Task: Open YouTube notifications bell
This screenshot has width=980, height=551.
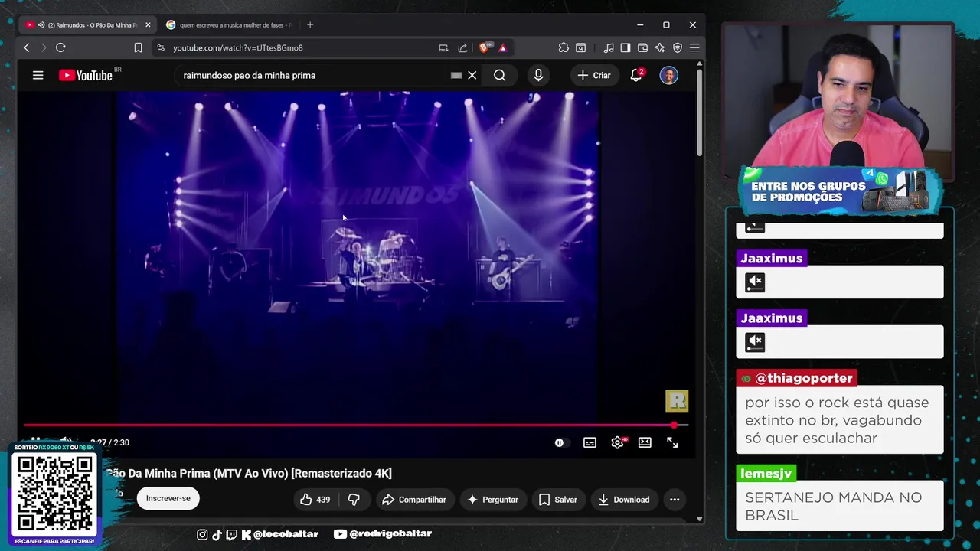Action: [x=636, y=75]
